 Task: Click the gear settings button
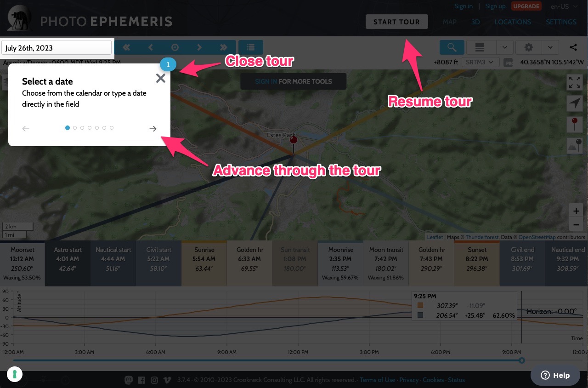pos(529,47)
